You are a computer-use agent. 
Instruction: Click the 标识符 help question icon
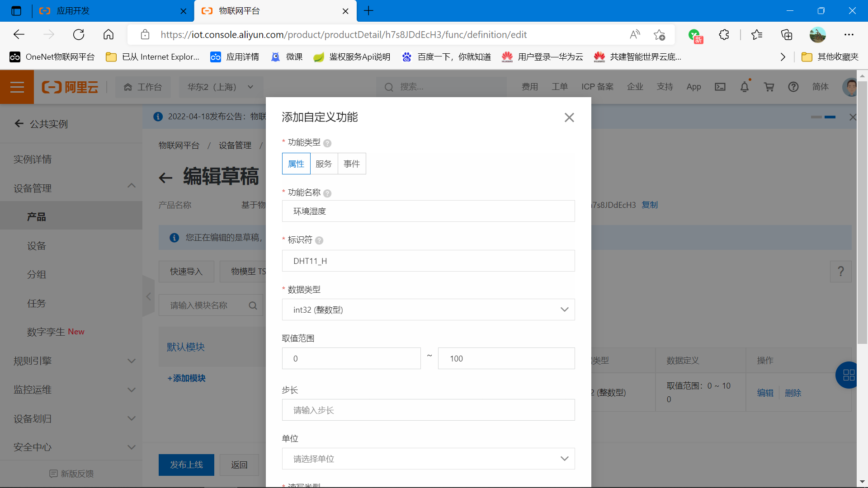pos(319,240)
